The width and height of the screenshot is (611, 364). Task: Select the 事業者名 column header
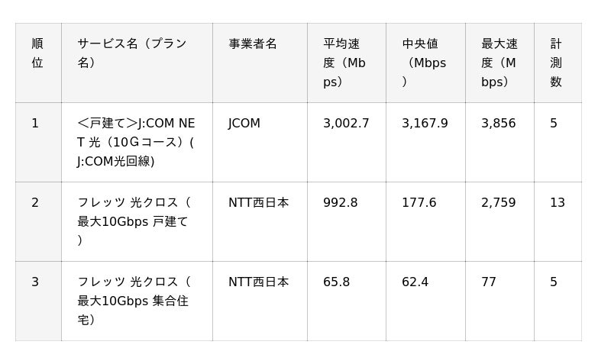point(260,63)
